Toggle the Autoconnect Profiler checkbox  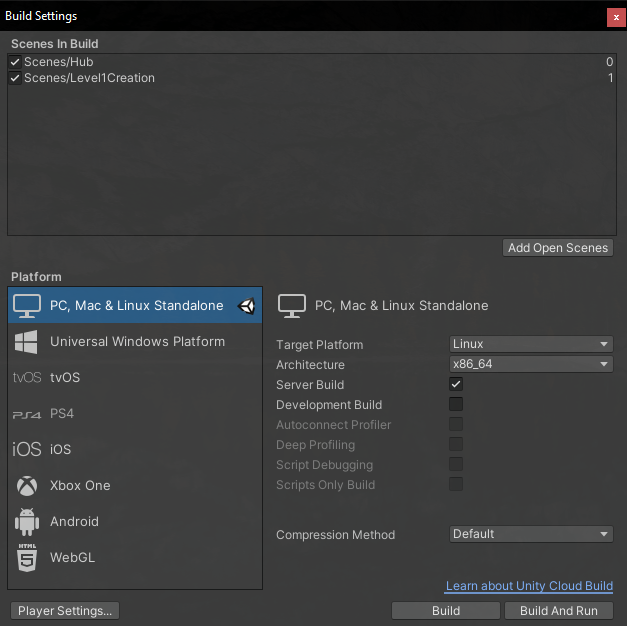[x=456, y=424]
